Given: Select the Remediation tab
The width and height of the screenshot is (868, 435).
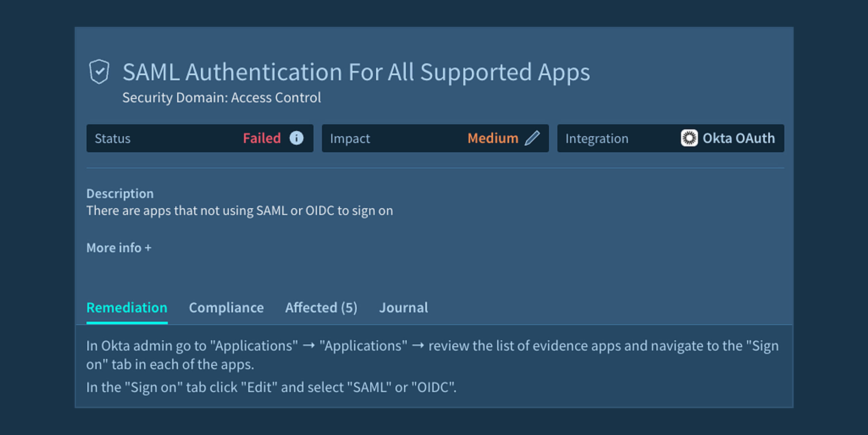Looking at the screenshot, I should 127,308.
